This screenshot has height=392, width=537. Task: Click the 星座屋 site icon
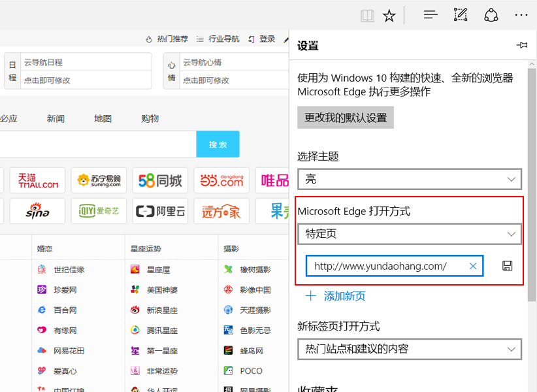coord(135,269)
